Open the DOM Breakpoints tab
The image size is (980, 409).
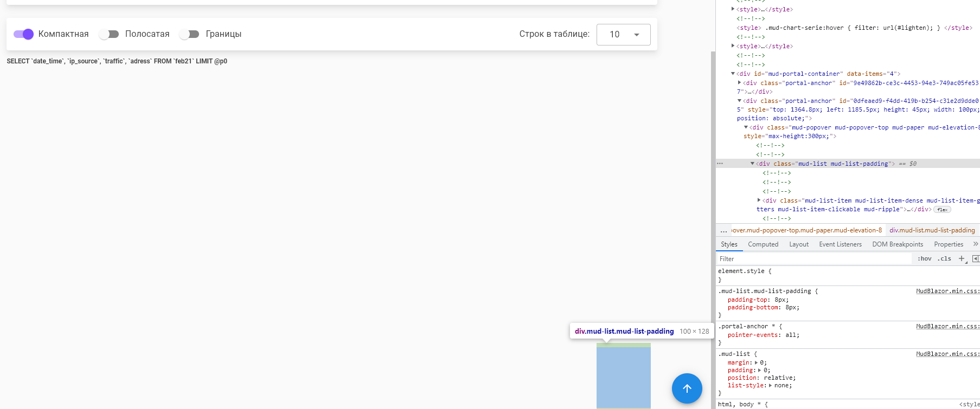click(898, 244)
